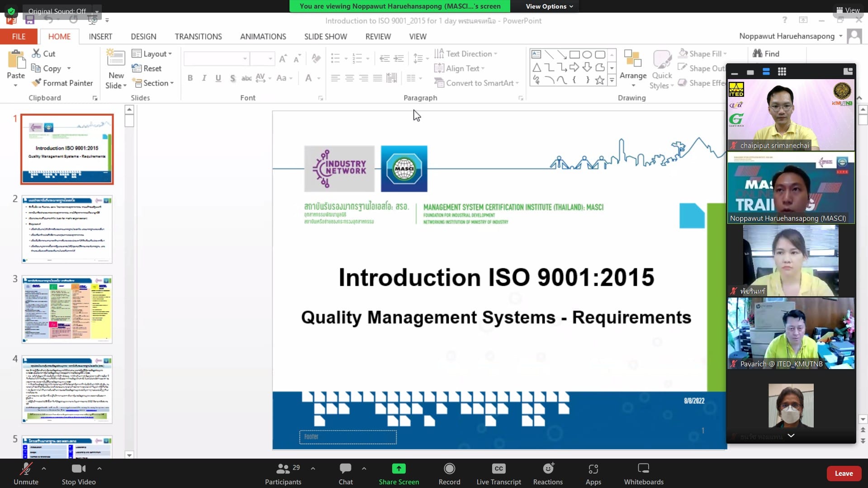Select the Oval shape in gallery

587,55
